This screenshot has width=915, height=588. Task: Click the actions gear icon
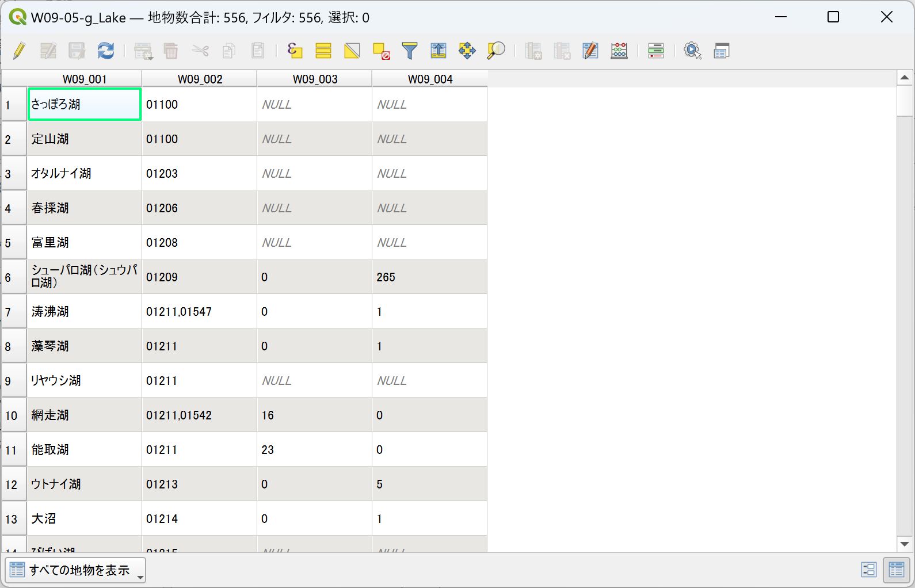tap(693, 51)
